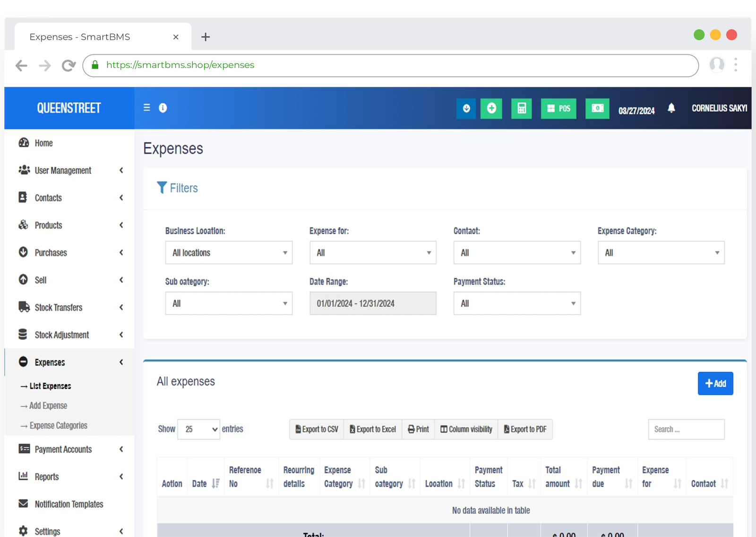
Task: Reload the page with browser refresh icon
Action: [69, 66]
